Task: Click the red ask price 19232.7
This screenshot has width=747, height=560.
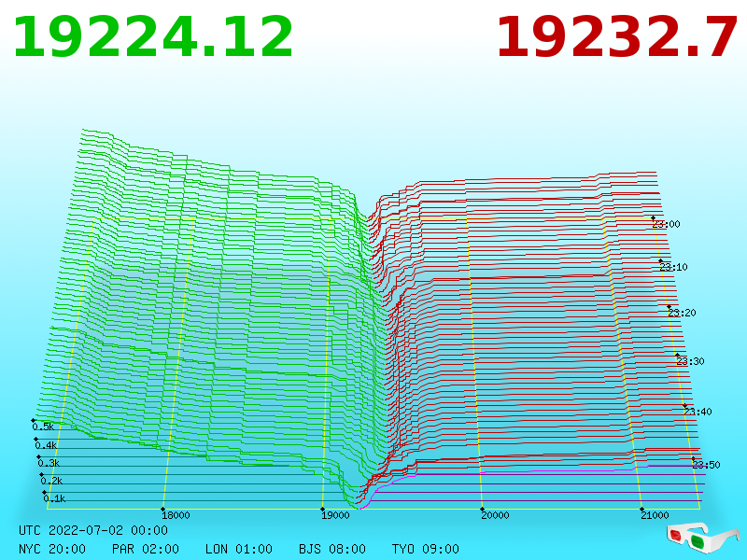Action: tap(617, 37)
